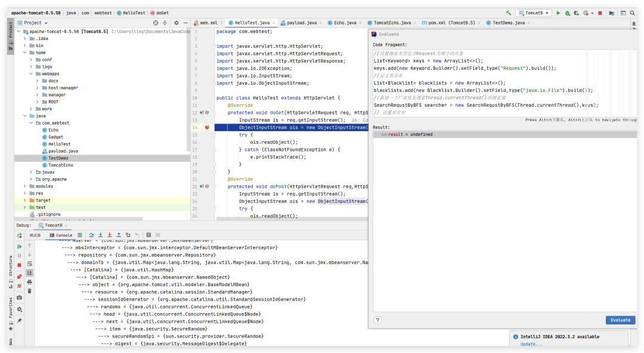The image size is (644, 353).
Task: Collapse the webapps folder
Action: (32, 73)
